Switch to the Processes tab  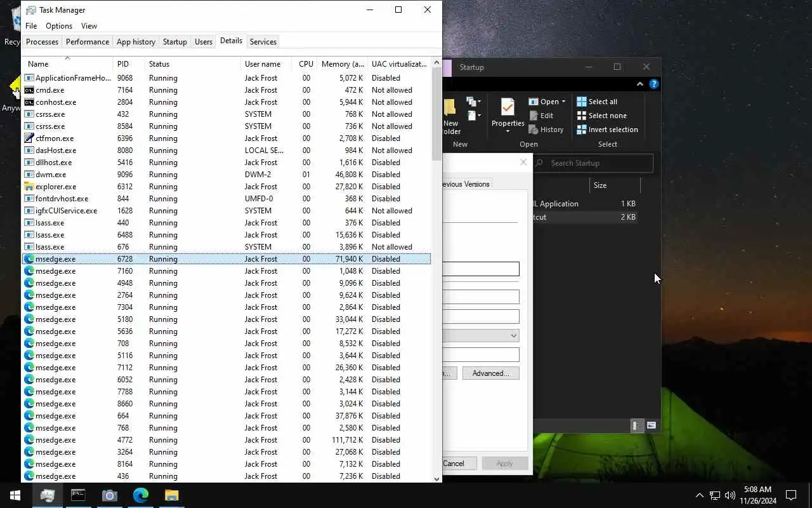[x=42, y=42]
